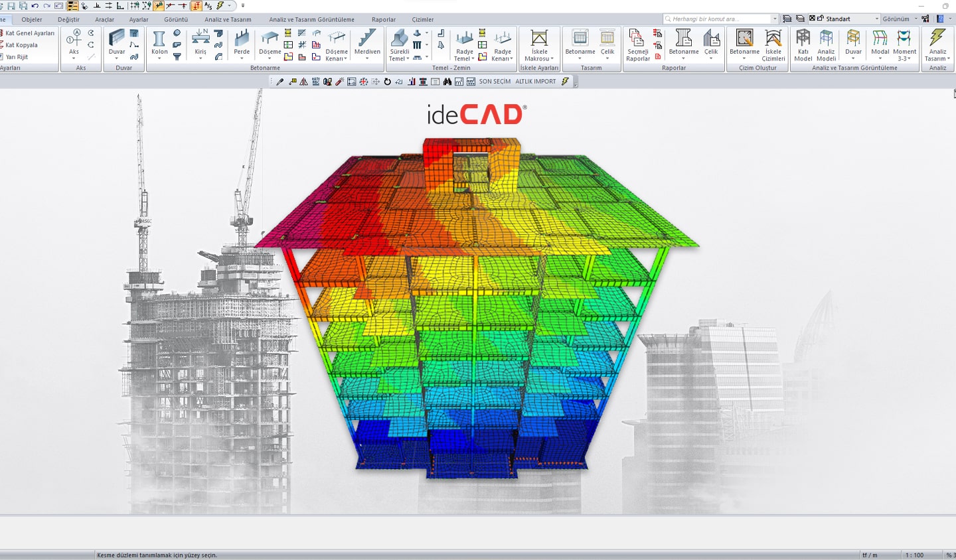The height and width of the screenshot is (560, 956).
Task: Click the tf / m units in status bar
Action: pyautogui.click(x=869, y=555)
